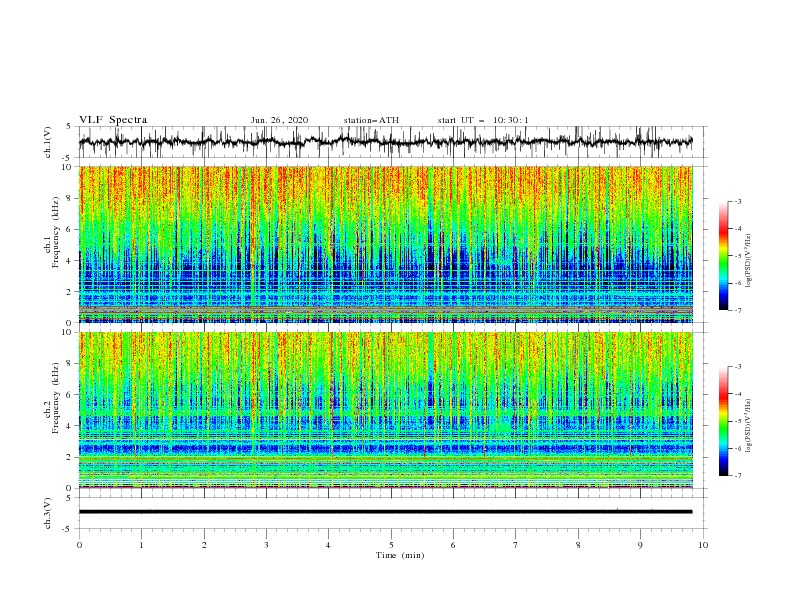Click time axis tick label "6"
Viewport: 792px width, 612px height.
453,545
